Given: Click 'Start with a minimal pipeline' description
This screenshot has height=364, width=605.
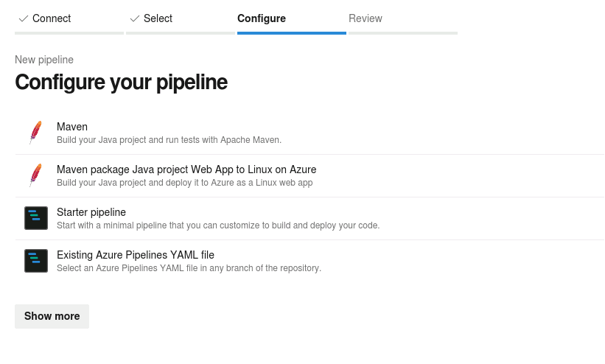Looking at the screenshot, I should tap(218, 225).
